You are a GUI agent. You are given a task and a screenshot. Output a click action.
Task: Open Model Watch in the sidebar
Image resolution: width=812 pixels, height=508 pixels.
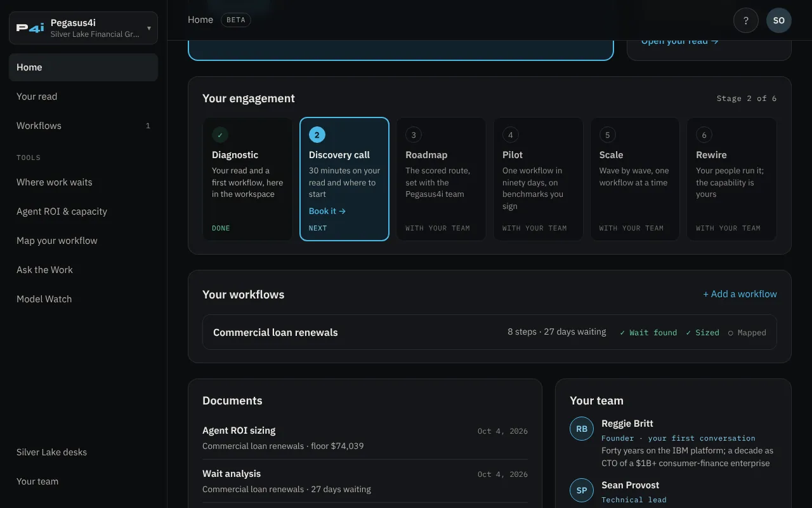point(83,299)
